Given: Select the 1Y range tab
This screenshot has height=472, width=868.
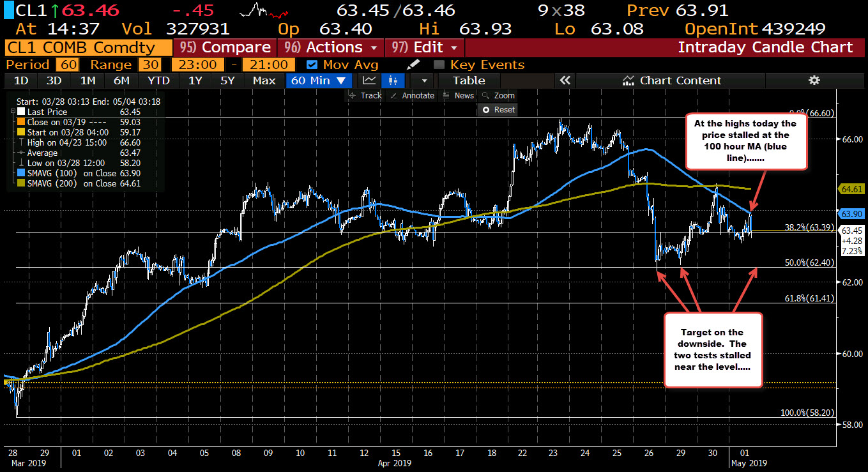Looking at the screenshot, I should coord(195,80).
